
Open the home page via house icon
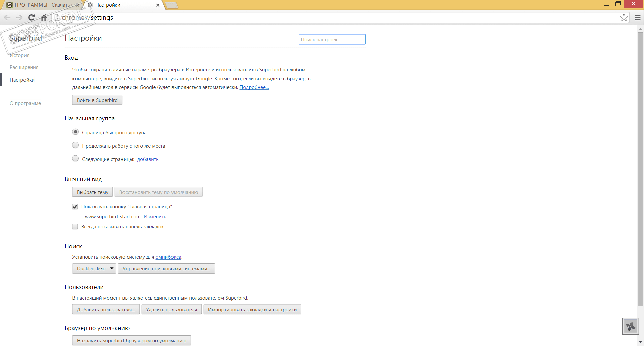click(44, 17)
